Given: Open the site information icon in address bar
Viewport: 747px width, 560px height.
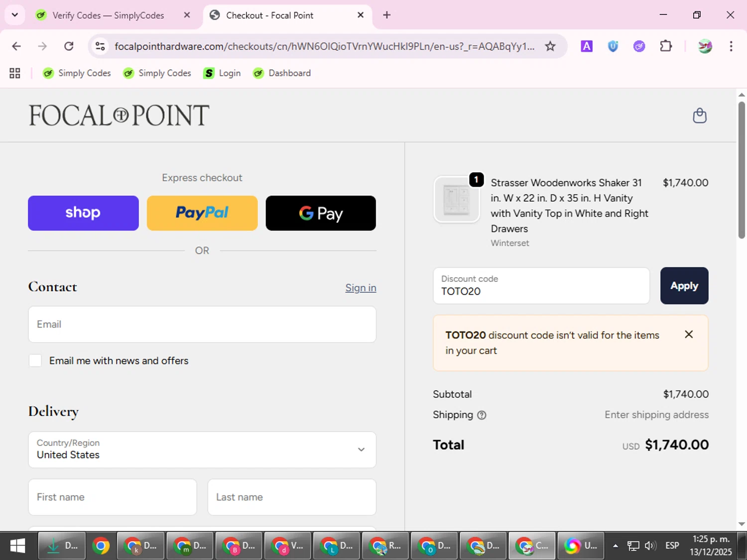Looking at the screenshot, I should pos(100,46).
